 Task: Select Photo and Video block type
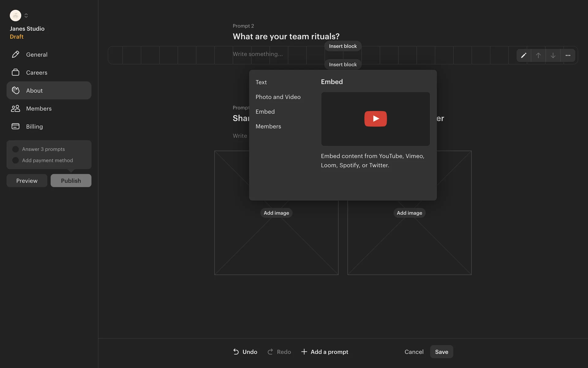[x=278, y=97]
